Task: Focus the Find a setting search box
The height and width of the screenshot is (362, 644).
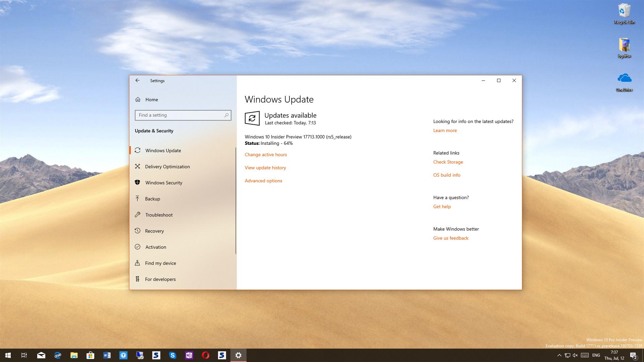Action: coord(183,115)
